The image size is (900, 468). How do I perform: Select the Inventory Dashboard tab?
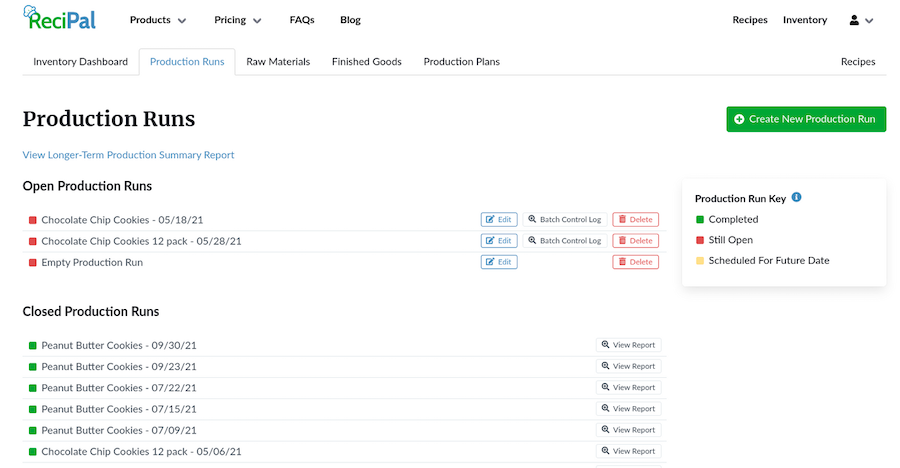pyautogui.click(x=80, y=62)
